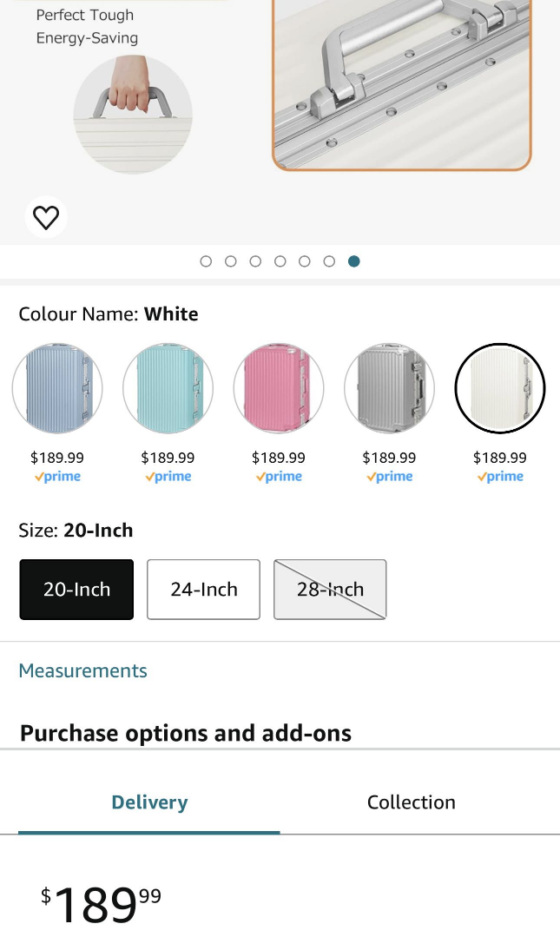Tap the heart wishlist icon
560x937 pixels.
(x=46, y=217)
